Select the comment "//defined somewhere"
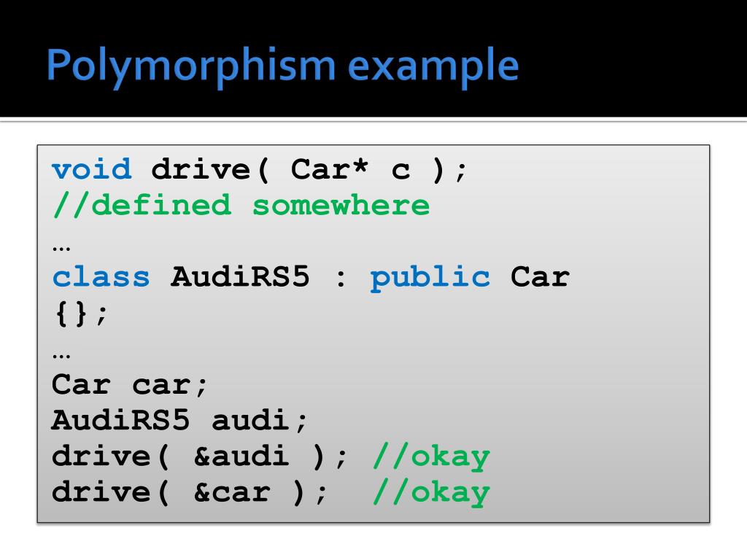 pos(241,205)
